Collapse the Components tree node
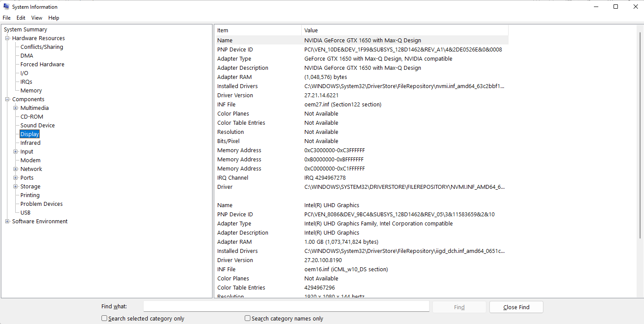Viewport: 644px width, 324px height. point(7,99)
